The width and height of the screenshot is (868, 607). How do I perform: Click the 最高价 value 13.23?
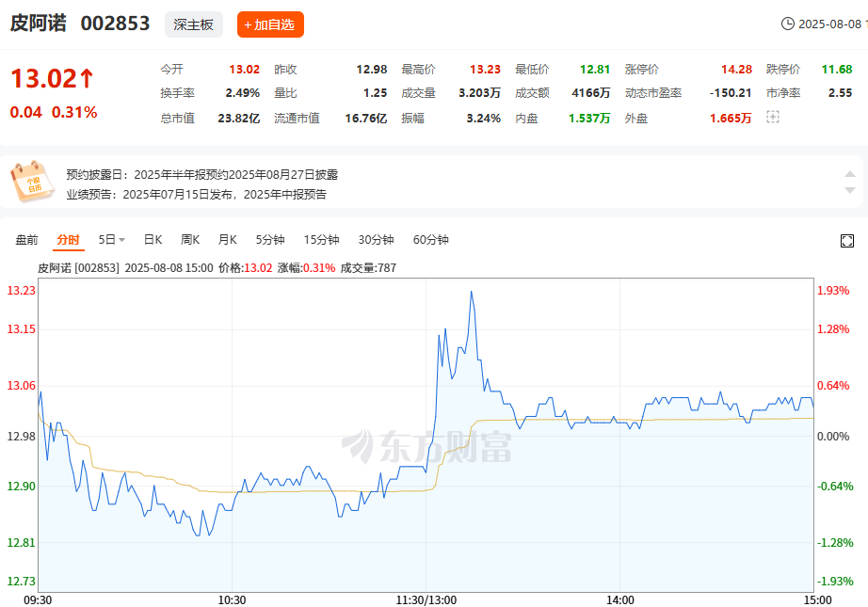coord(485,69)
